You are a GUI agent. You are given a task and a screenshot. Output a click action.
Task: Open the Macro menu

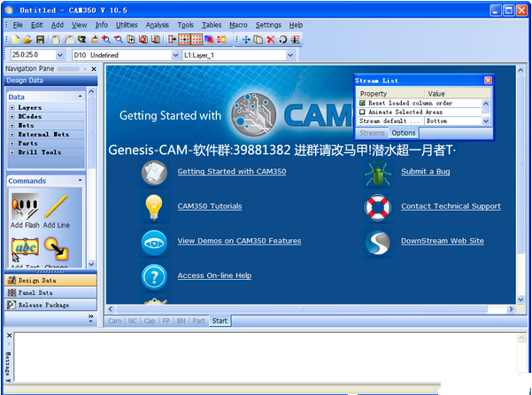pos(238,25)
